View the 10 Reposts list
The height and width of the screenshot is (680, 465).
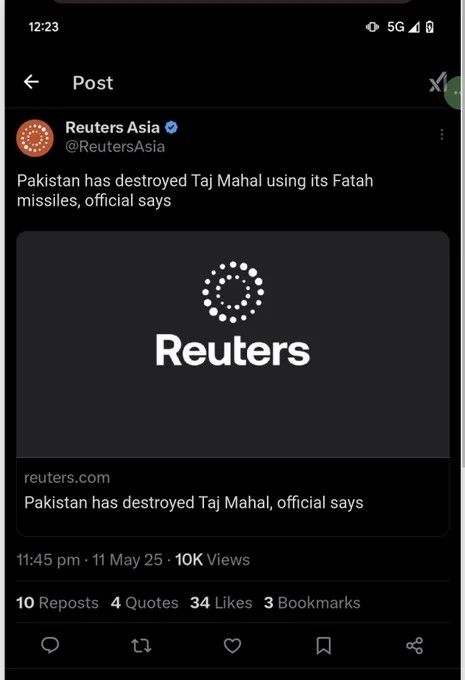click(57, 603)
